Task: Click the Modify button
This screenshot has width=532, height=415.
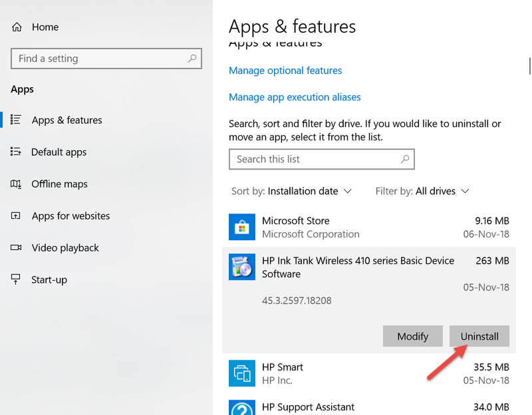Action: 412,336
